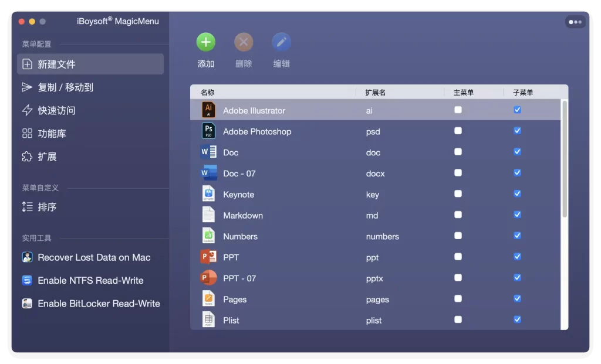Click the file list vertical scrollbar
This screenshot has width=601, height=364.
pos(565,158)
